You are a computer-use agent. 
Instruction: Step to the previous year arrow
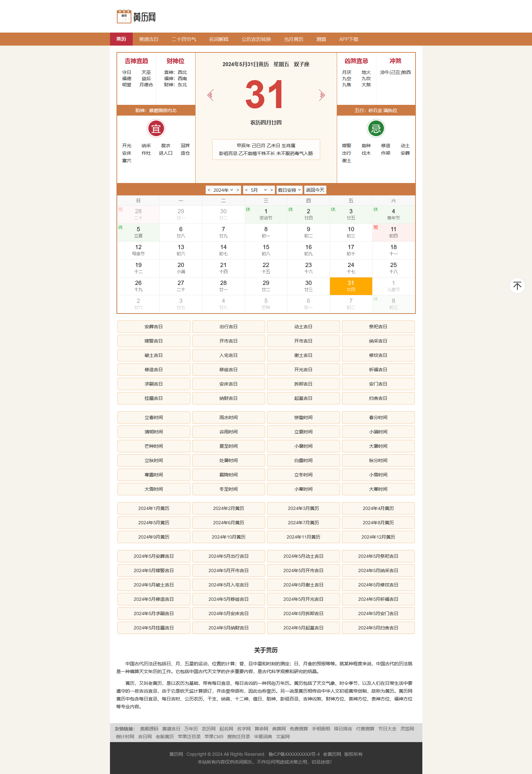click(x=209, y=190)
